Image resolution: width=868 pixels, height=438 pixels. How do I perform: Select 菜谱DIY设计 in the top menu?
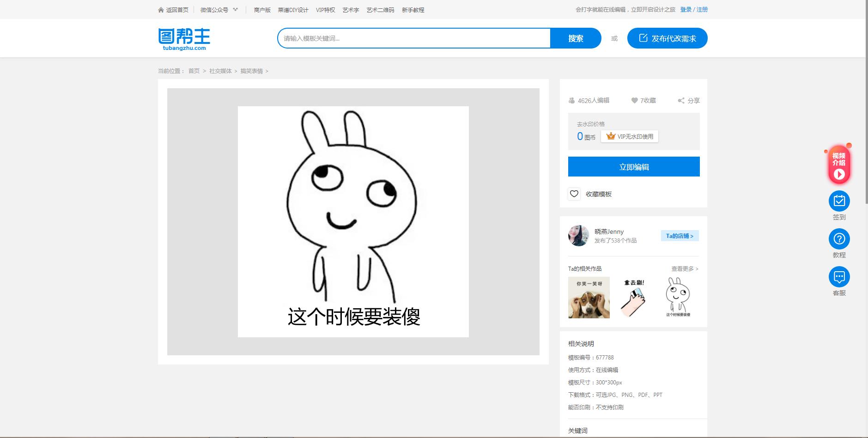[292, 9]
